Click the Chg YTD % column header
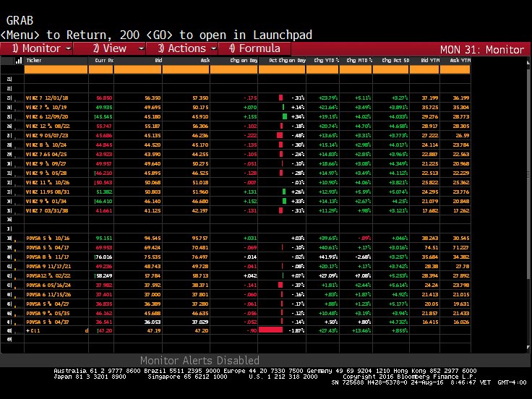 pos(327,61)
